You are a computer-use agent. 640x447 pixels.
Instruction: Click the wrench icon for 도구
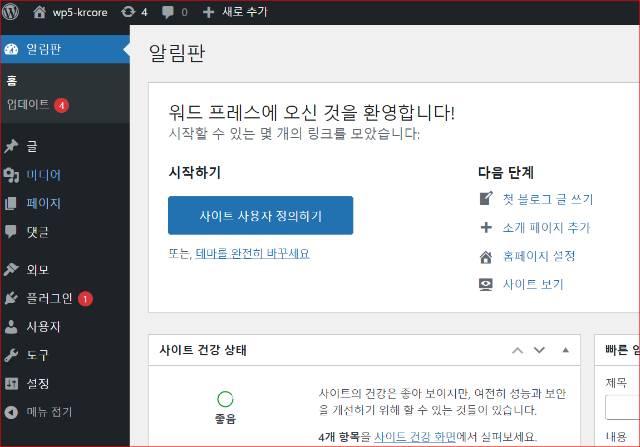tap(11, 355)
